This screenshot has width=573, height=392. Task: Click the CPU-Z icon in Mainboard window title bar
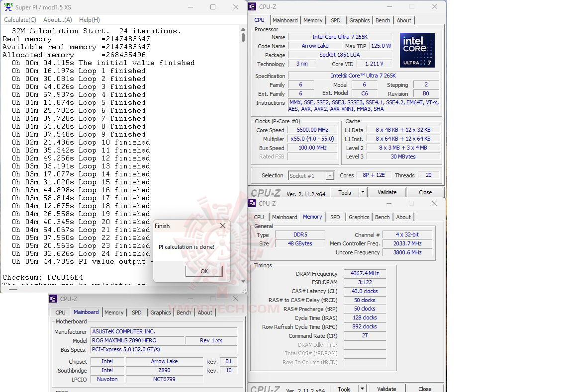click(x=53, y=299)
